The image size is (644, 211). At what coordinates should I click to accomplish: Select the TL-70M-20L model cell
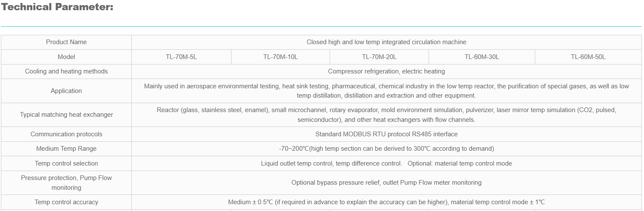tap(379, 57)
